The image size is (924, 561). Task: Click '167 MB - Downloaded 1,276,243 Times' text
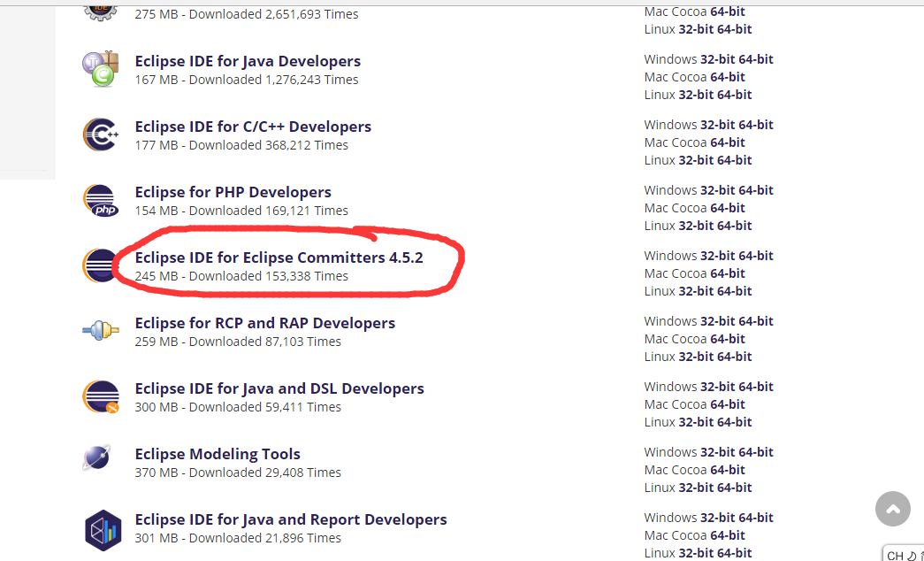247,80
